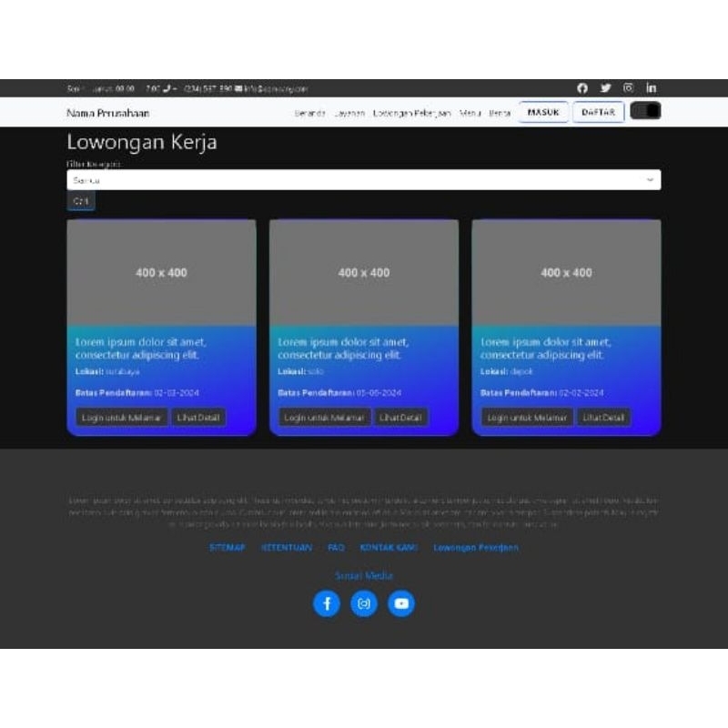
Task: Open the Facebook icon in the header
Action: tap(583, 87)
